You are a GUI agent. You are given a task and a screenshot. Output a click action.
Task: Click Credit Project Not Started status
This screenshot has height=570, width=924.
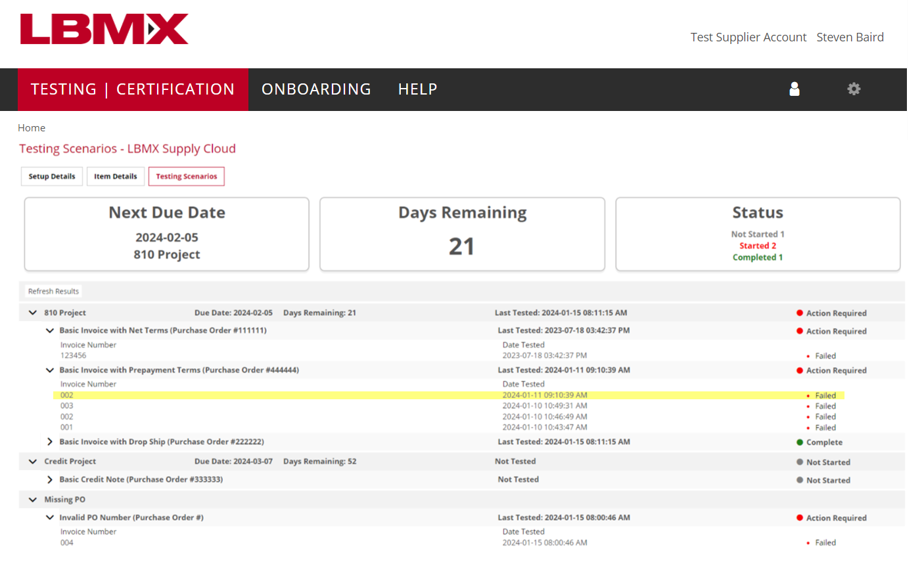pyautogui.click(x=823, y=462)
